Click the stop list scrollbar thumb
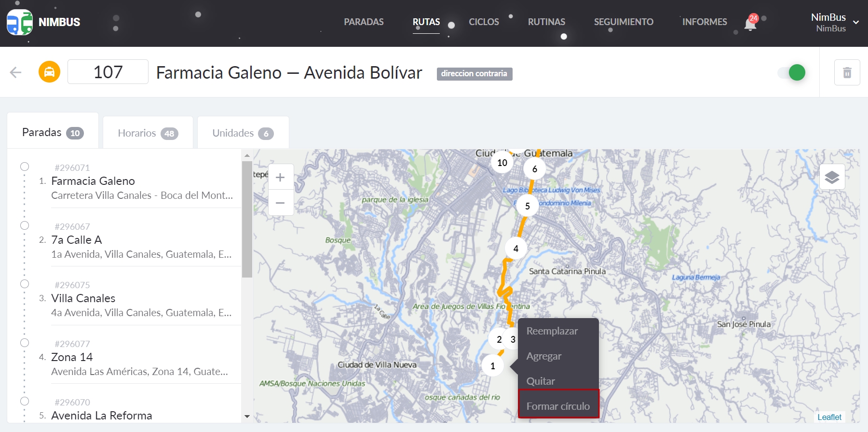Screen dimensions: 868x432 point(247,220)
